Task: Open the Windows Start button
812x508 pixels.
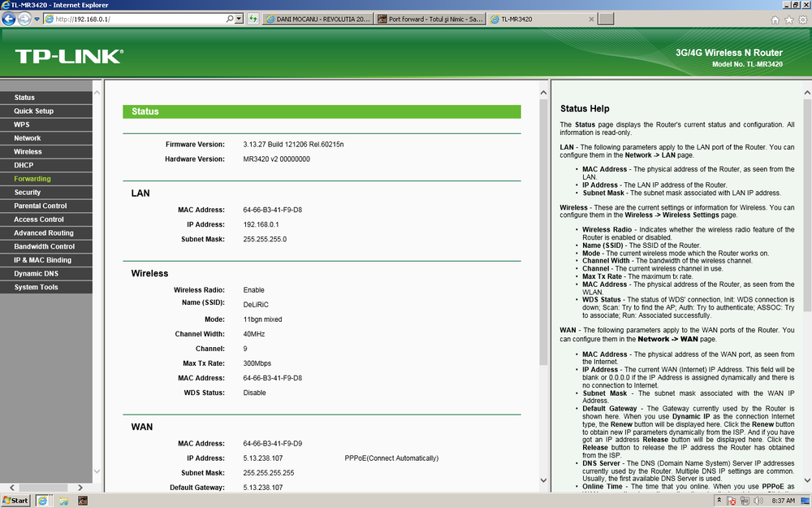Action: [x=15, y=500]
